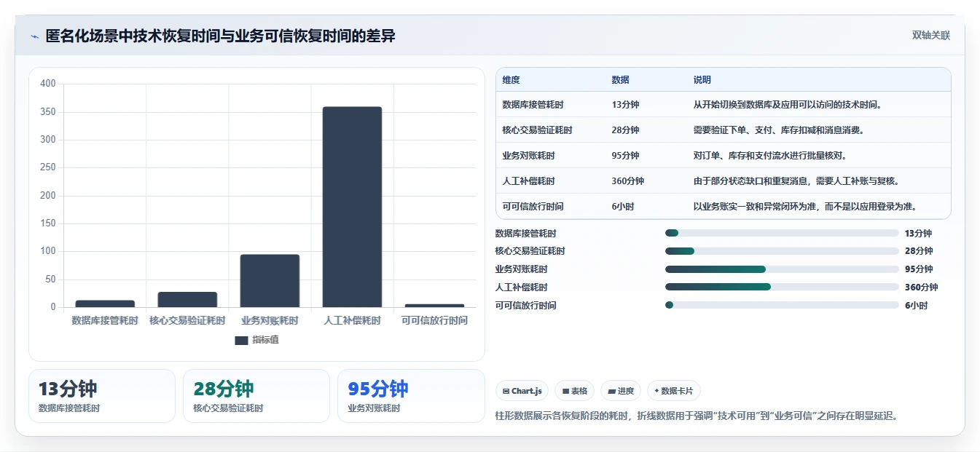Click the 350 y-axis tick label
The width and height of the screenshot is (980, 452).
48,112
